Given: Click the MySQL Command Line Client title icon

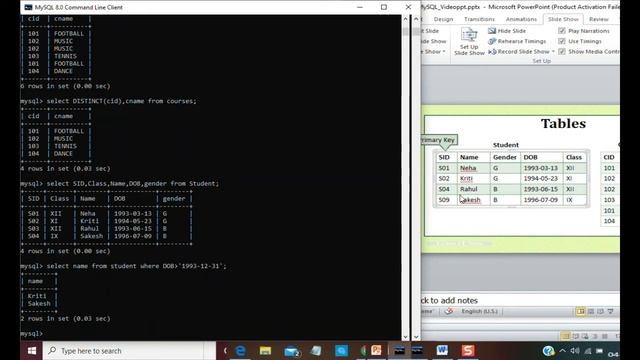Looking at the screenshot, I should coord(28,7).
